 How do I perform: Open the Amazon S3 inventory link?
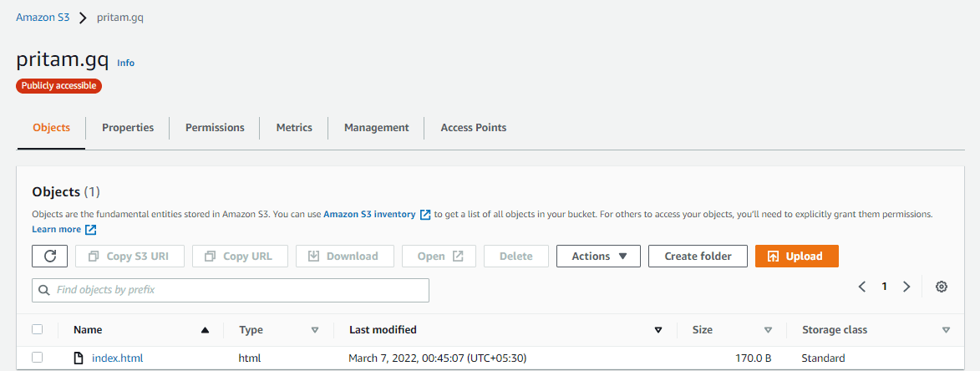pos(369,214)
